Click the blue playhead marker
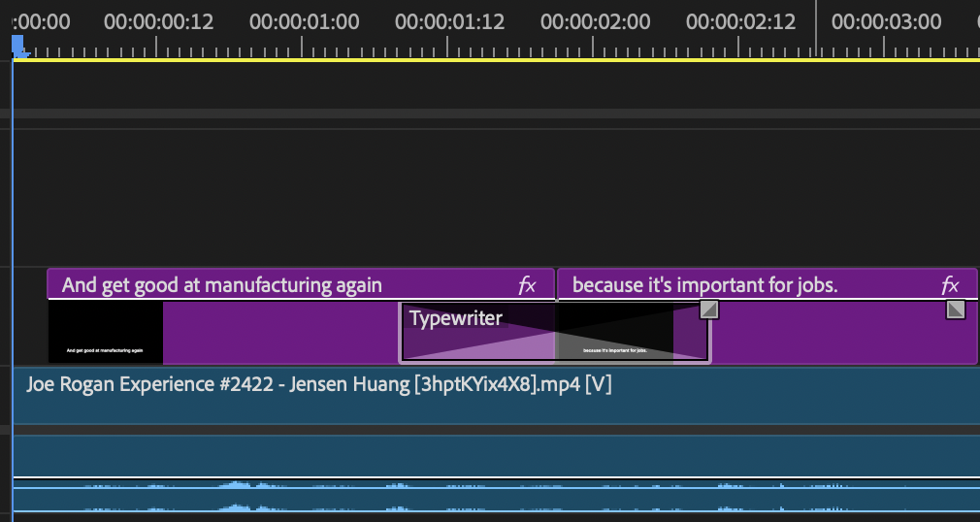Viewport: 980px width, 522px height. 19,47
